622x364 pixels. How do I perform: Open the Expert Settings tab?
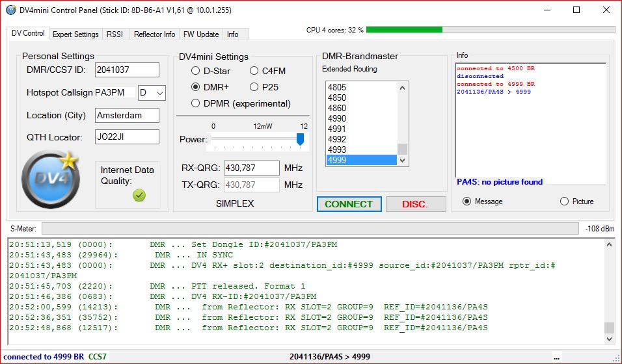point(75,34)
